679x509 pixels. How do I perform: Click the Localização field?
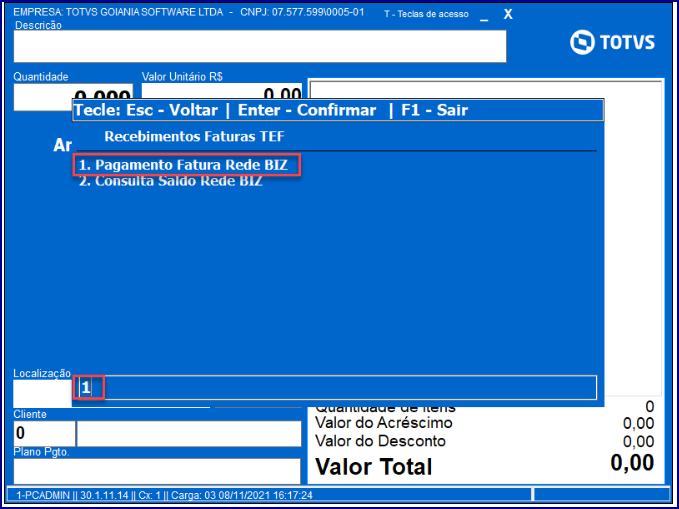42,393
